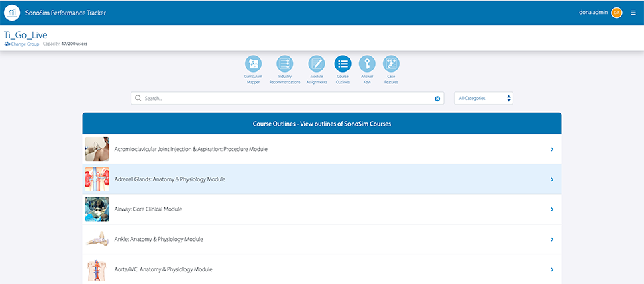Expand the Adrenal Glands row chevron
The height and width of the screenshot is (284, 644).
(552, 180)
